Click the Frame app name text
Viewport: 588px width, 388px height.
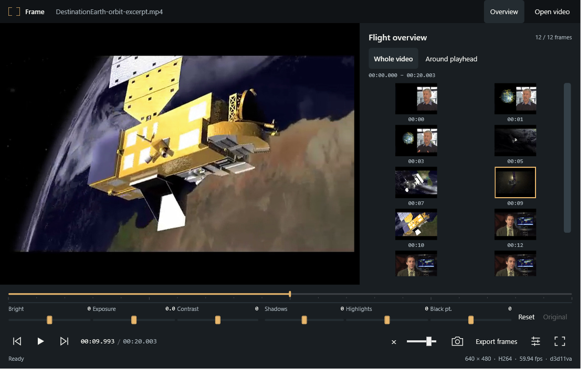(35, 12)
